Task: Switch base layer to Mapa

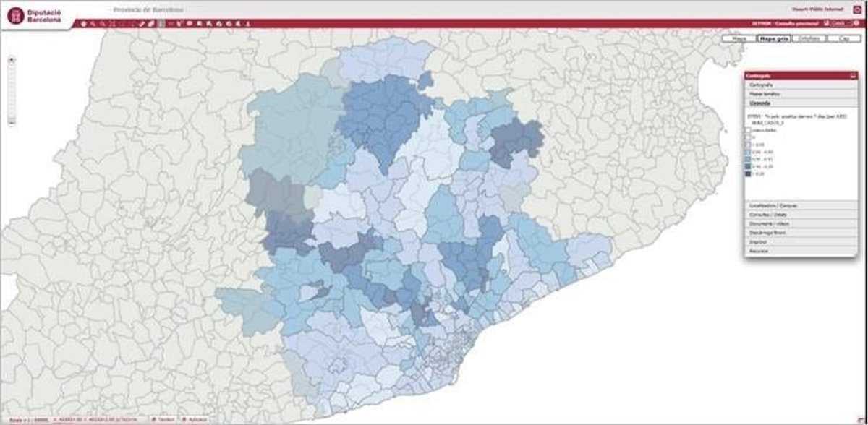Action: [x=739, y=38]
